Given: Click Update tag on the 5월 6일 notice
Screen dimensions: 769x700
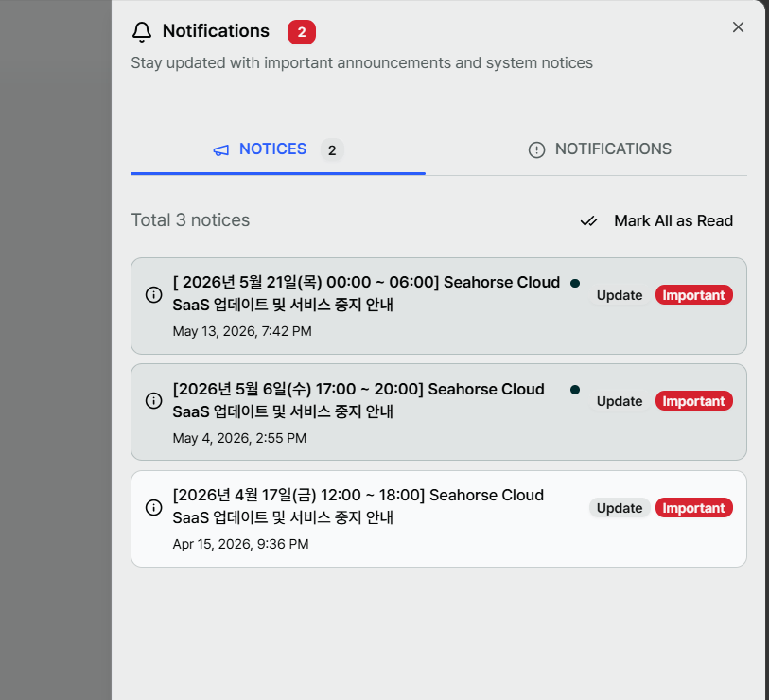Looking at the screenshot, I should [620, 401].
